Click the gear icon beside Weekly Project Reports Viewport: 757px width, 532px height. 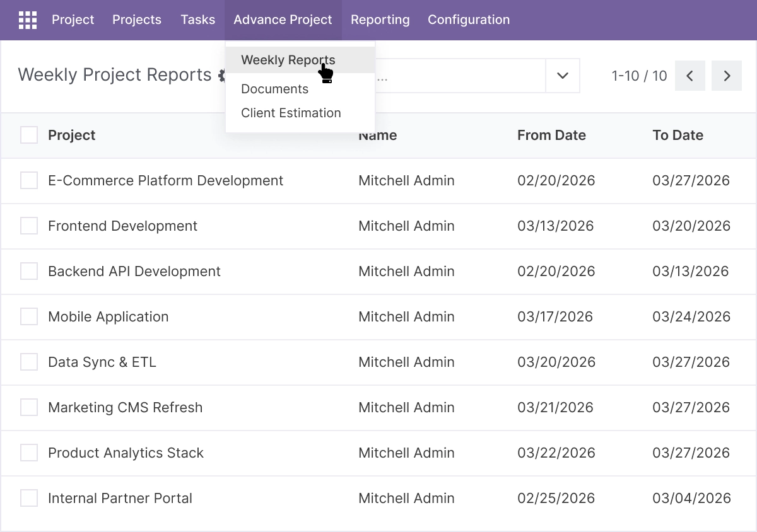[221, 76]
